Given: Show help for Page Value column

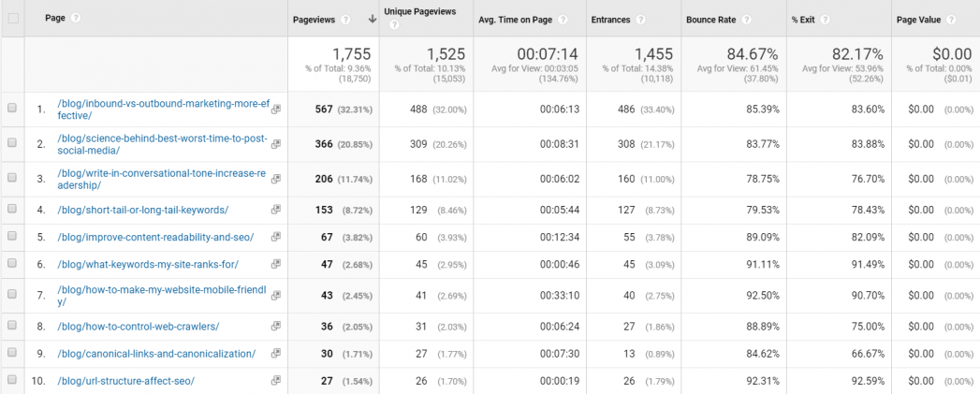Looking at the screenshot, I should pos(951,20).
